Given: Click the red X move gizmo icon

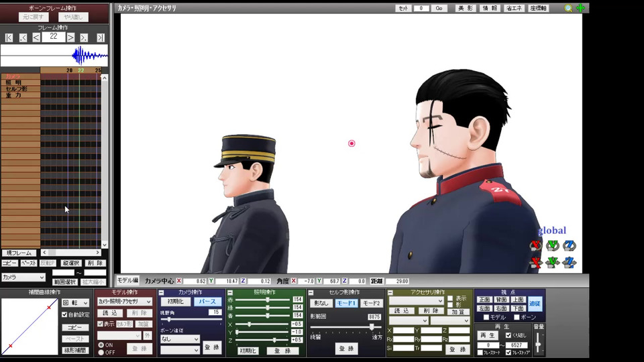Looking at the screenshot, I should [x=536, y=262].
